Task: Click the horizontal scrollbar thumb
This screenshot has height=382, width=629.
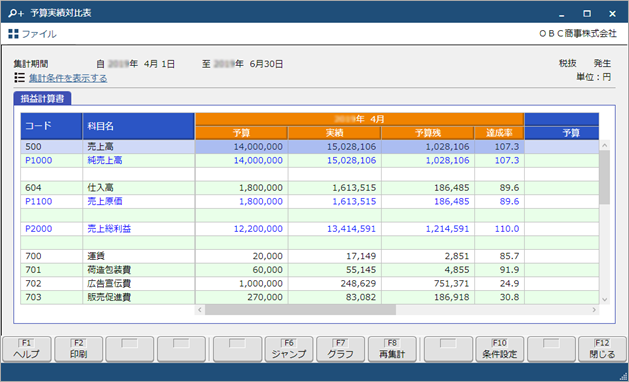Action: pyautogui.click(x=300, y=310)
